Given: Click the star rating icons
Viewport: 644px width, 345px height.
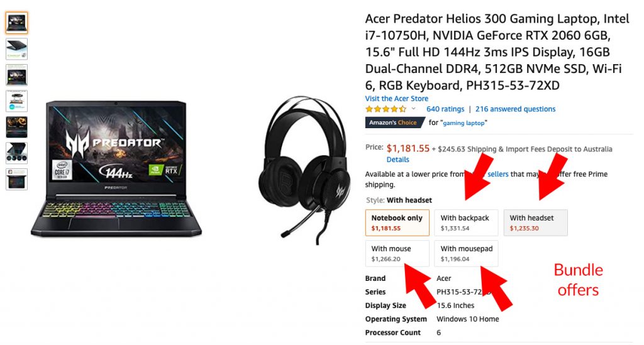Looking at the screenshot, I should click(386, 109).
